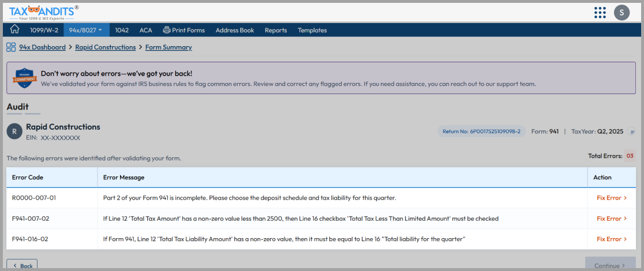Open the Address Book menu

click(x=235, y=30)
